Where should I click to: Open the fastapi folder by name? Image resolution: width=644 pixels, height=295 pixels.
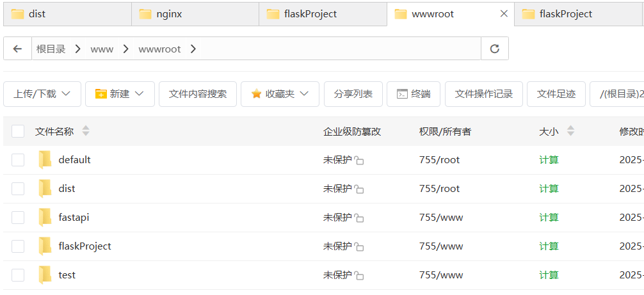click(74, 217)
